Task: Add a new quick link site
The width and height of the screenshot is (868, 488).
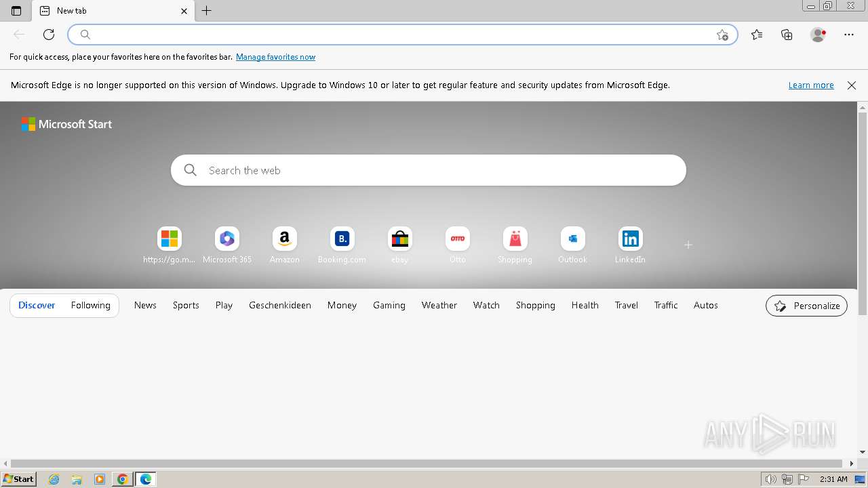Action: click(688, 245)
